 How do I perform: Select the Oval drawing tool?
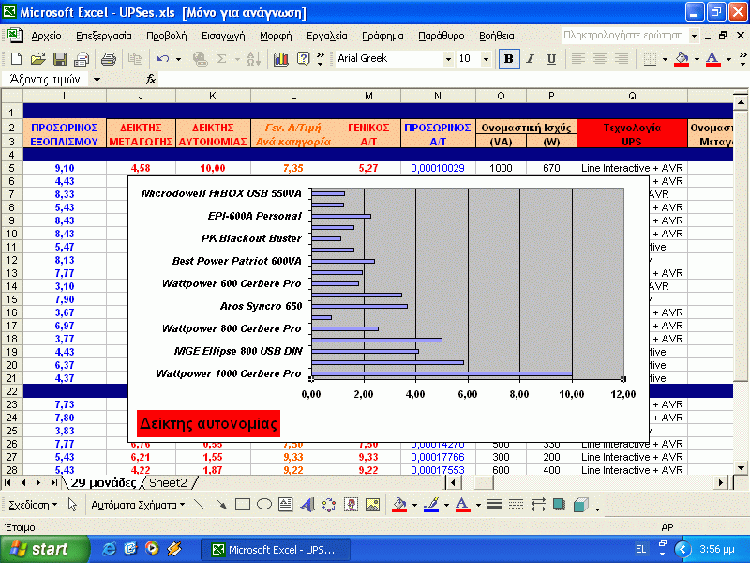[x=264, y=505]
